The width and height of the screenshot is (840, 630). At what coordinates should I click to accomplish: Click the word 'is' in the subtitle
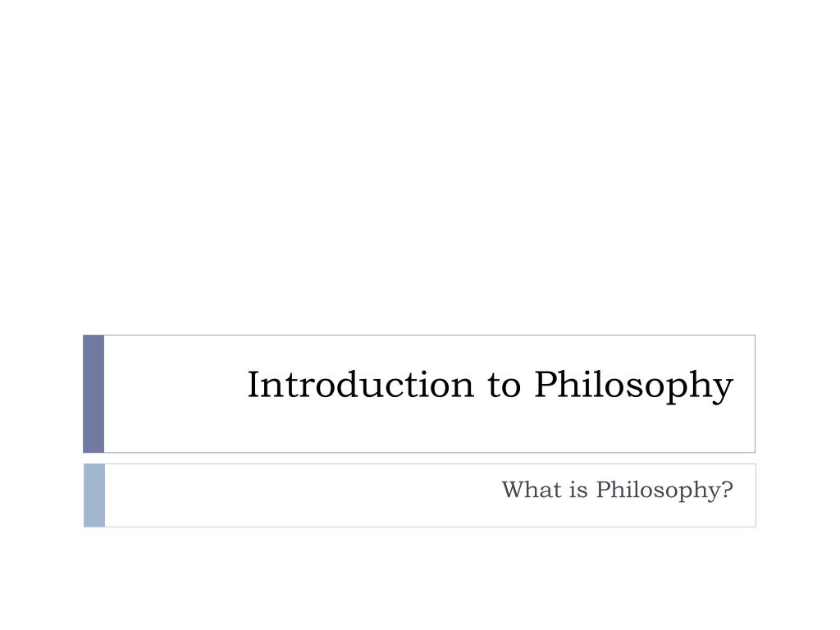578,490
